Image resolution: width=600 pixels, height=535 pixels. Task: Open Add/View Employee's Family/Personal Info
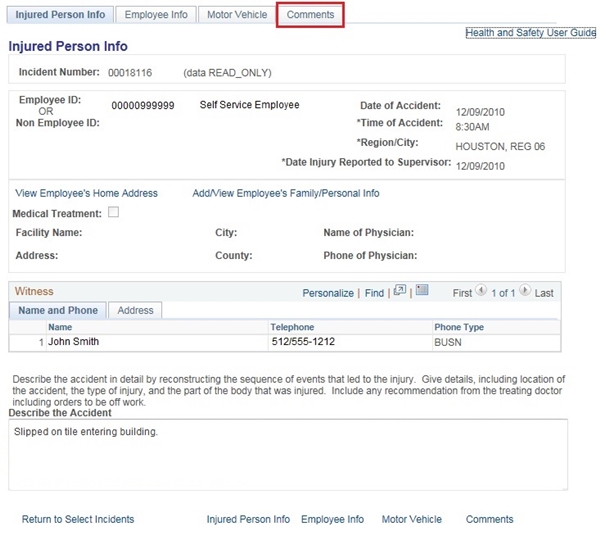point(285,193)
